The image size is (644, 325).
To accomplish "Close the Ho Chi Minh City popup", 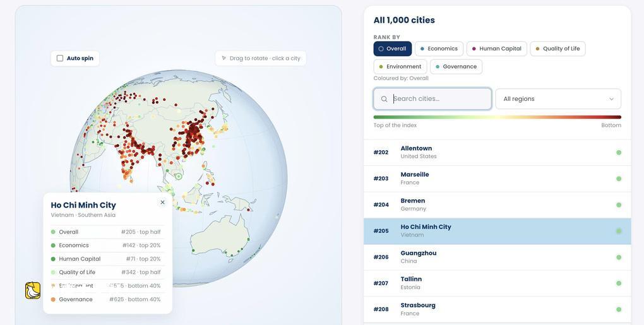I will (x=162, y=203).
